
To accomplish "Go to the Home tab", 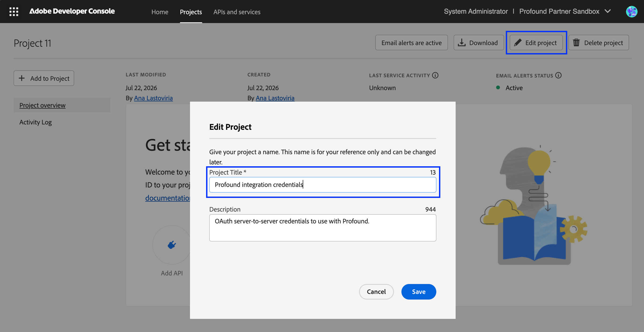I will pyautogui.click(x=160, y=12).
